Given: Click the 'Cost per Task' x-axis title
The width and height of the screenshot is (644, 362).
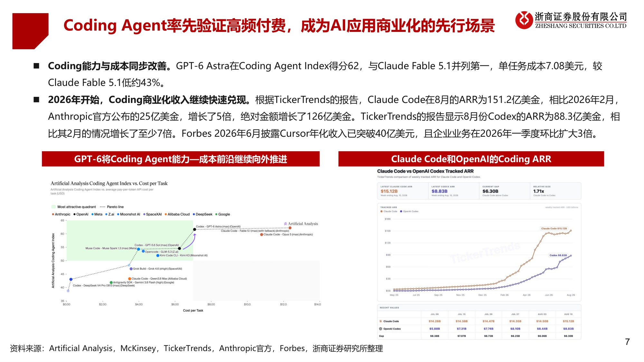Looking at the screenshot, I should 193,311.
